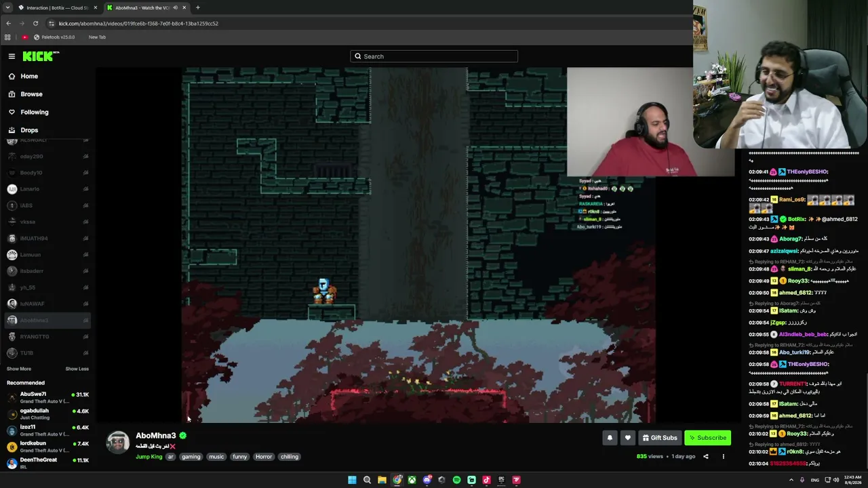Open the Jump King category link
The image size is (868, 488).
tap(149, 457)
